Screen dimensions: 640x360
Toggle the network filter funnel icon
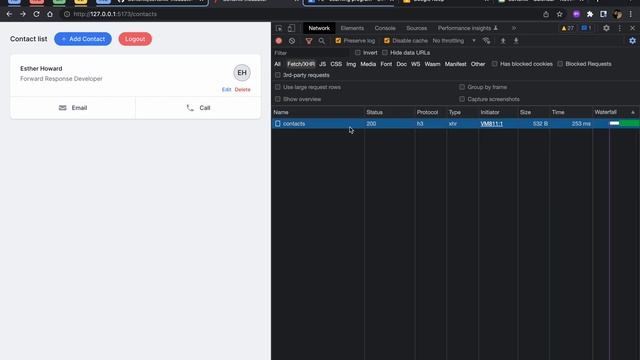pyautogui.click(x=309, y=41)
